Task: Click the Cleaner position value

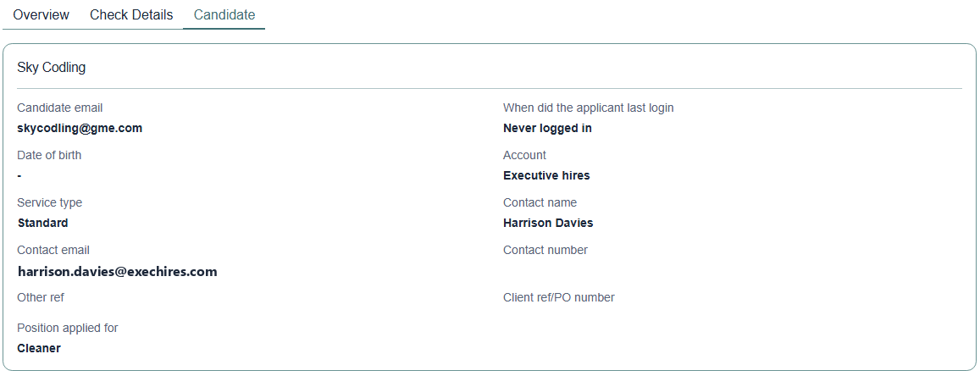Action: point(39,349)
